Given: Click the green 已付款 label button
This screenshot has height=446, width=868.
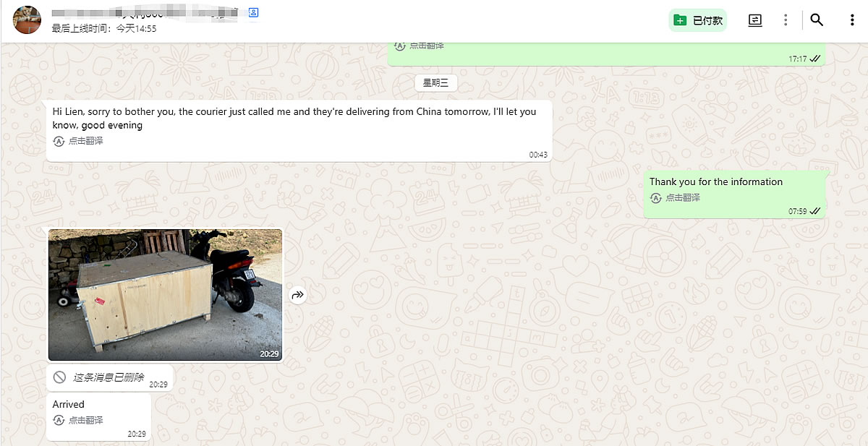Looking at the screenshot, I should click(x=697, y=20).
